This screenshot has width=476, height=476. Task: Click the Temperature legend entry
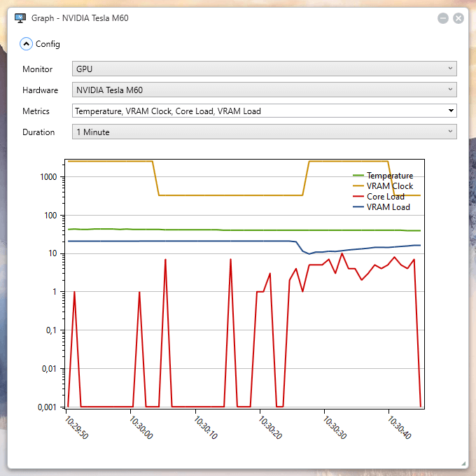click(383, 176)
